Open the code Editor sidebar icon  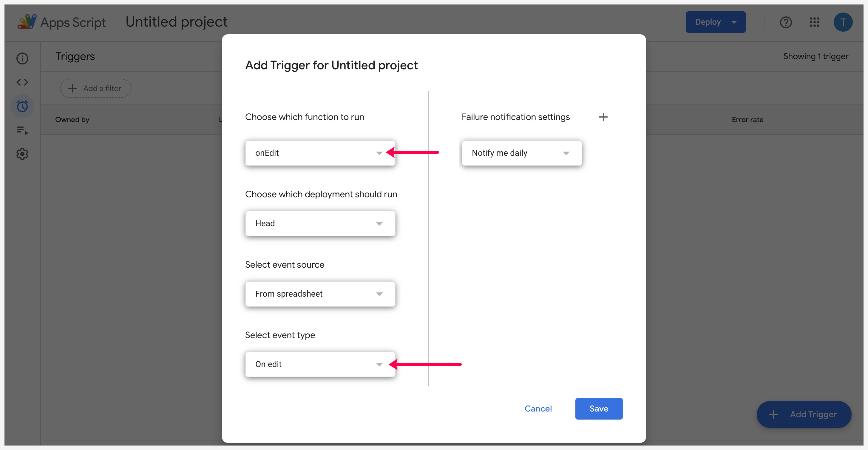[x=22, y=82]
